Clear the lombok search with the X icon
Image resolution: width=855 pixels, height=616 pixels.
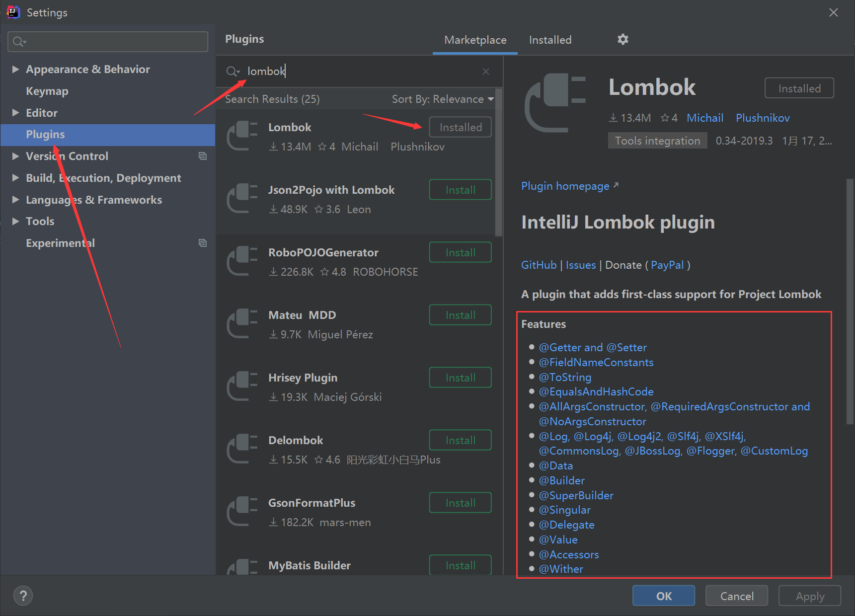point(486,72)
